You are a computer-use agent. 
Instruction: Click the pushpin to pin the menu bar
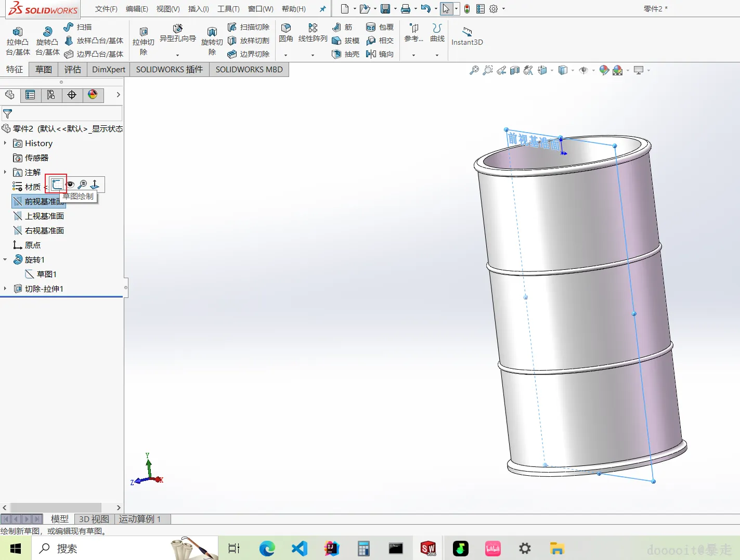pyautogui.click(x=322, y=9)
